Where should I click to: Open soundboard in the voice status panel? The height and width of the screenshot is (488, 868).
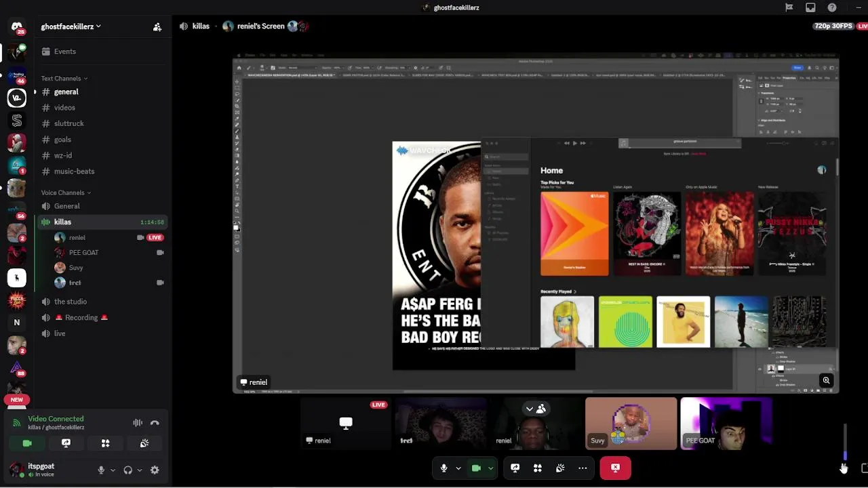tap(144, 443)
